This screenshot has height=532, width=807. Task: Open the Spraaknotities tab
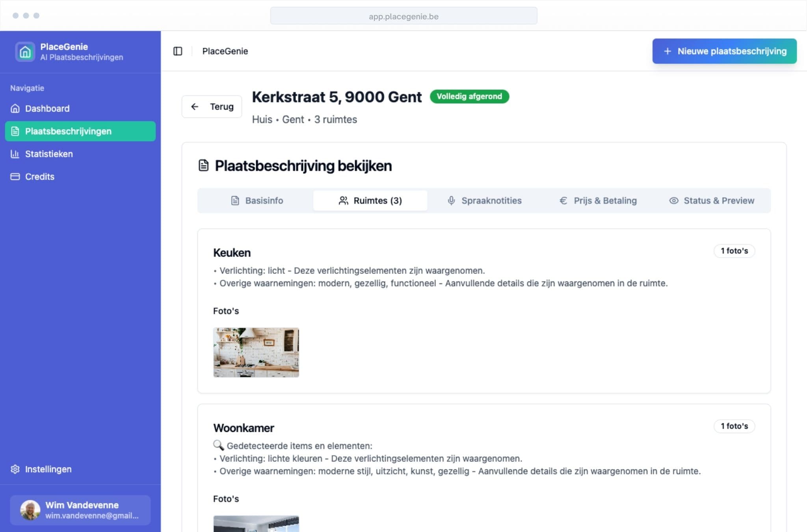484,201
